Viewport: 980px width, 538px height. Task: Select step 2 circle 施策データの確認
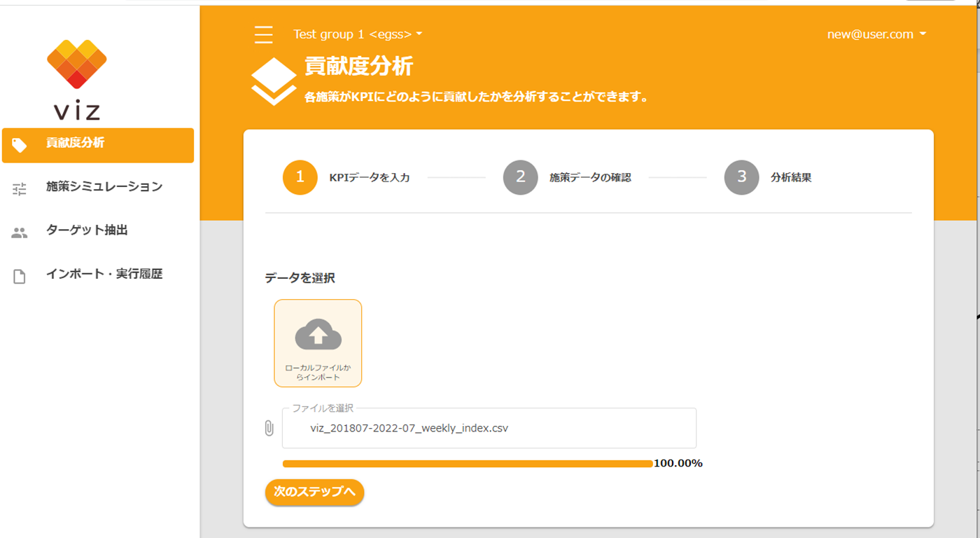(521, 177)
